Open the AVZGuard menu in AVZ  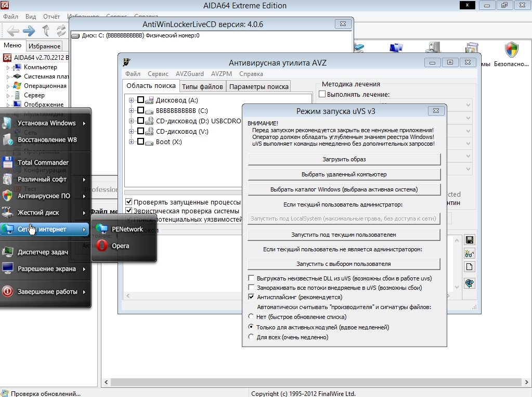click(189, 74)
